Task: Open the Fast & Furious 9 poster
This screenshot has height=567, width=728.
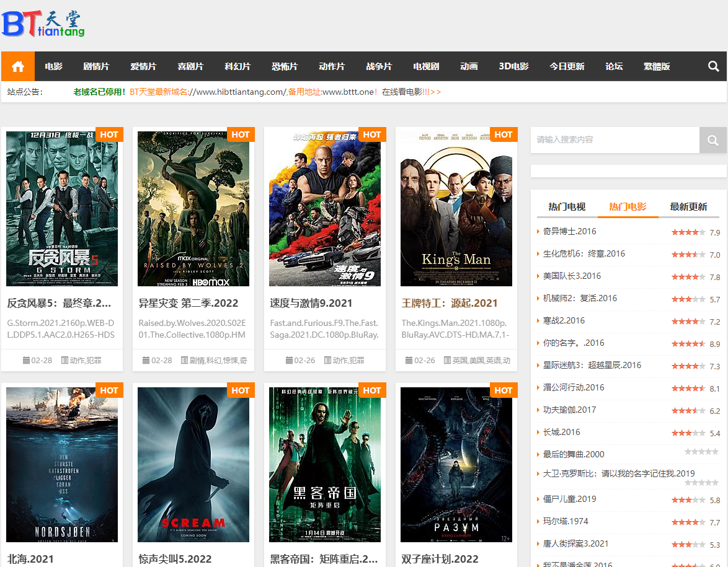Action: (324, 209)
